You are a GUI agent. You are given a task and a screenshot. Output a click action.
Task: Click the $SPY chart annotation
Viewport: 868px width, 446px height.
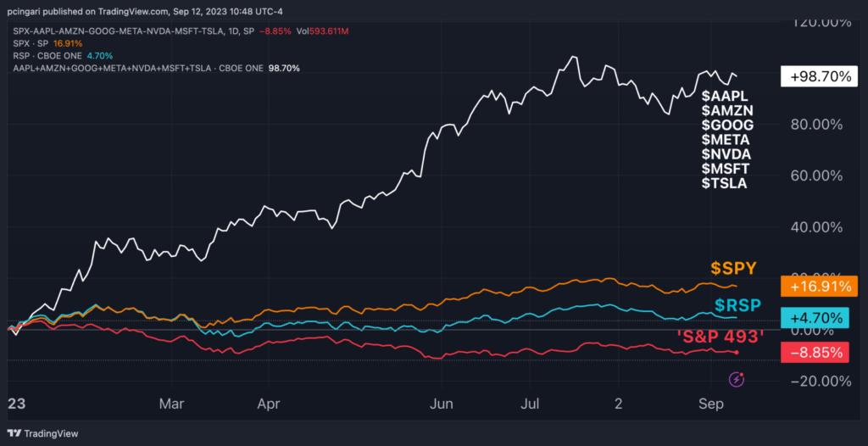pyautogui.click(x=733, y=268)
